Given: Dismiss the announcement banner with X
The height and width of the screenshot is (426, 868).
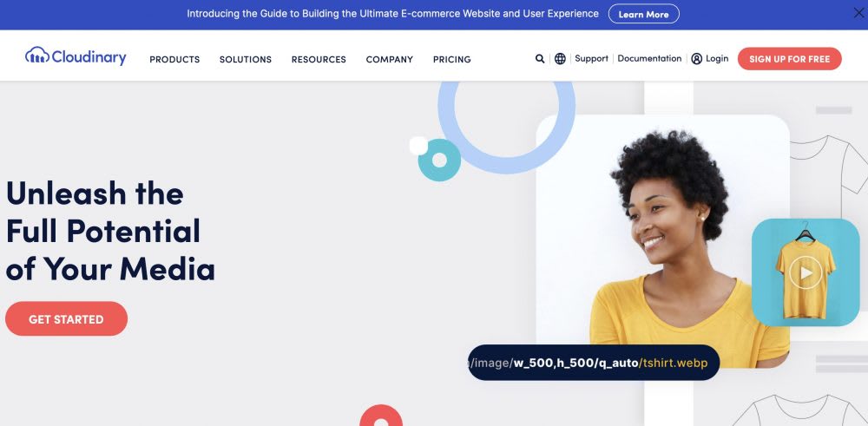Looking at the screenshot, I should pyautogui.click(x=858, y=13).
